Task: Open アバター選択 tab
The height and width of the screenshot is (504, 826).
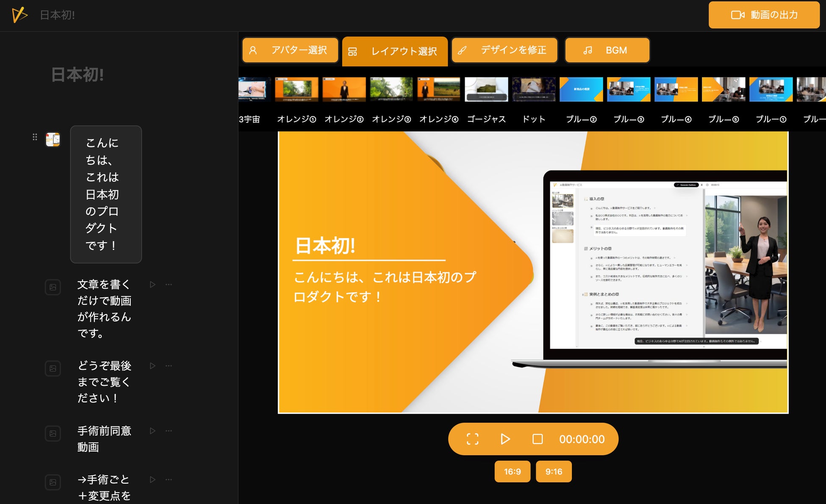Action: [290, 50]
